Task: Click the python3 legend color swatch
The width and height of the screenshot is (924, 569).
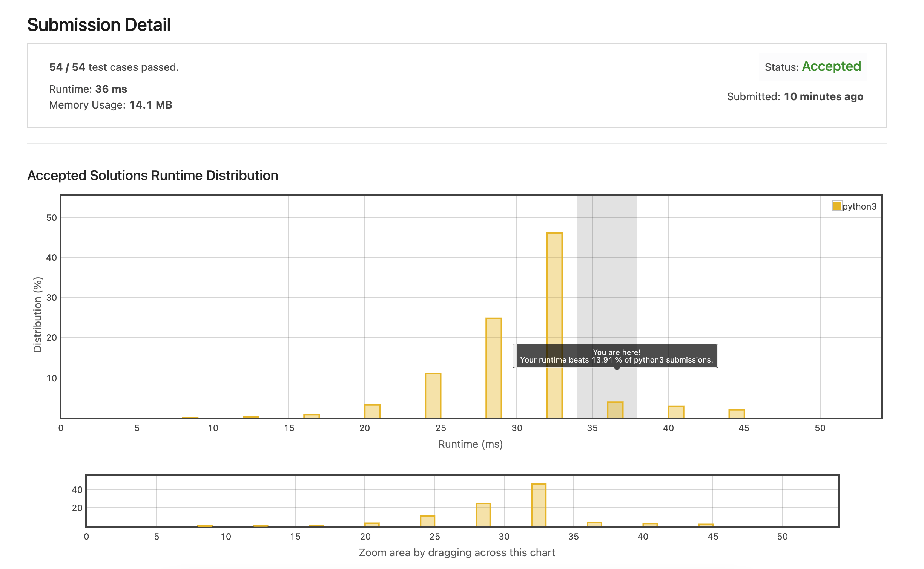Action: pyautogui.click(x=837, y=206)
